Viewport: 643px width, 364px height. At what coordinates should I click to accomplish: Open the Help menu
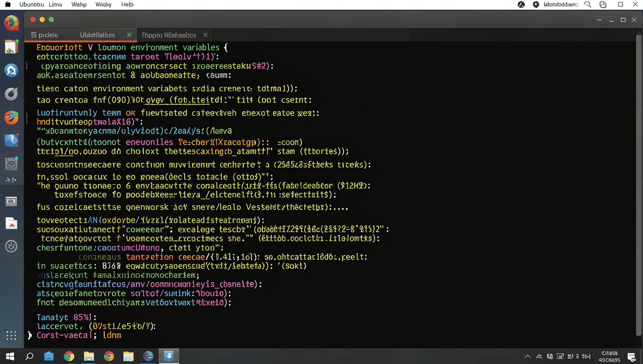127,4
